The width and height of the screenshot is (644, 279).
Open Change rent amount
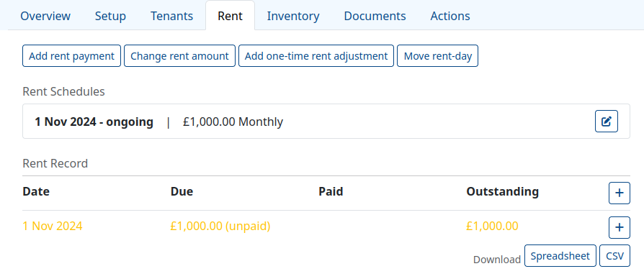point(179,55)
